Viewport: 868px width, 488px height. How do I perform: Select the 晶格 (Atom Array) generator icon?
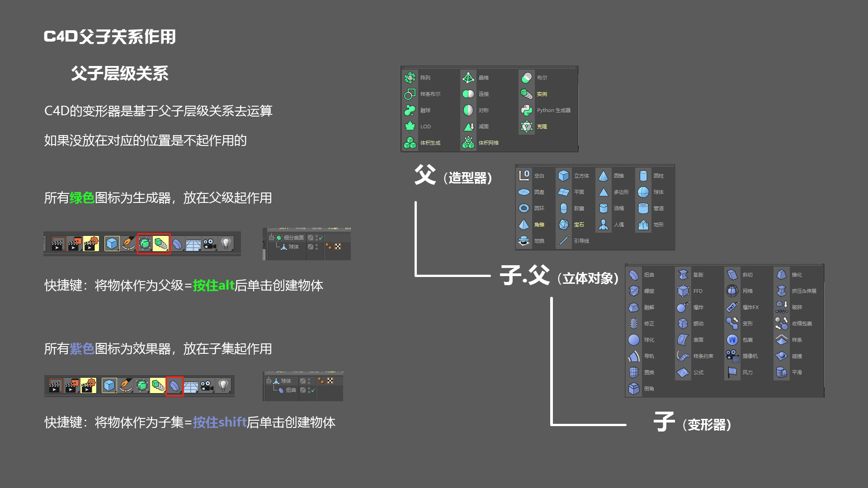(x=468, y=78)
